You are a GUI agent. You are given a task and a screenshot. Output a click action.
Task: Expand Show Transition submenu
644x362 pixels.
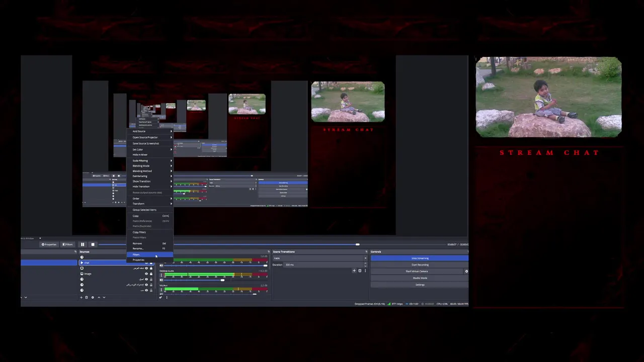point(150,181)
